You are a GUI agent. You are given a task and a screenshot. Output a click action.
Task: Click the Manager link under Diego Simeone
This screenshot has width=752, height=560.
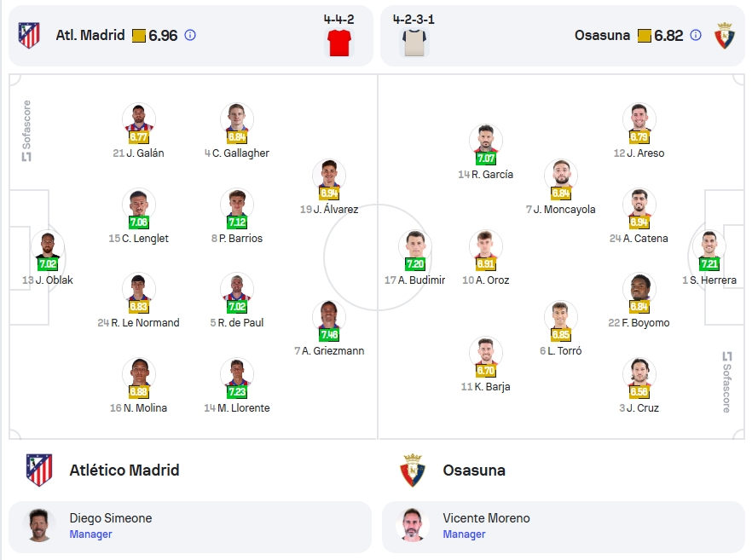90,534
